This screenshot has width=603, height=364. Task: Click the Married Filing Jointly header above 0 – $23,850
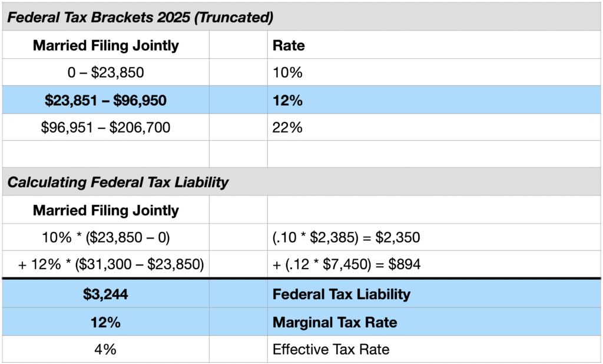pos(106,45)
